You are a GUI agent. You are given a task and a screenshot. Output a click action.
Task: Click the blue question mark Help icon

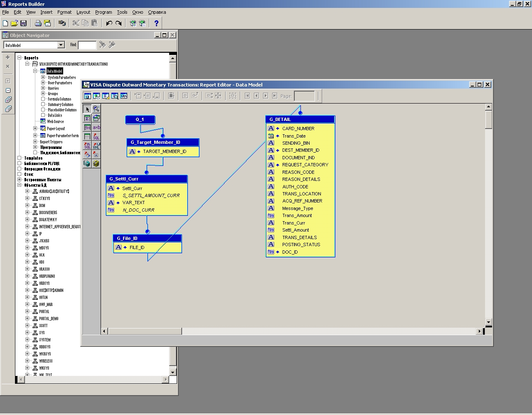(156, 23)
